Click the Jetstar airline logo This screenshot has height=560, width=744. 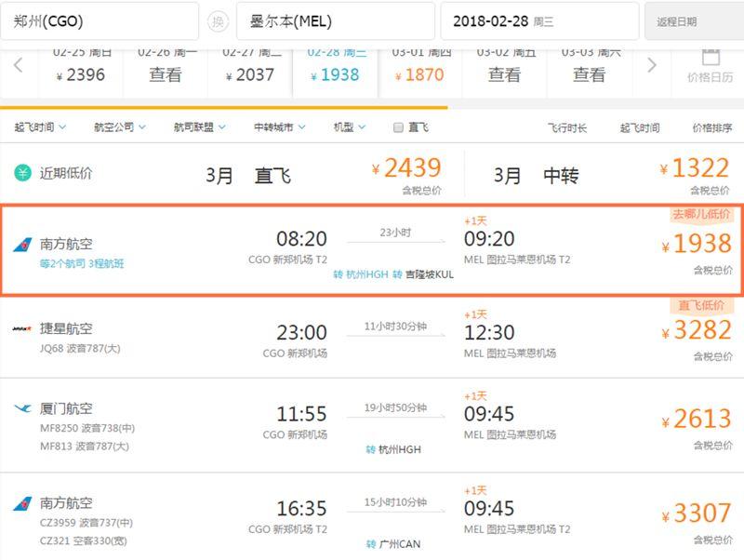pos(21,328)
